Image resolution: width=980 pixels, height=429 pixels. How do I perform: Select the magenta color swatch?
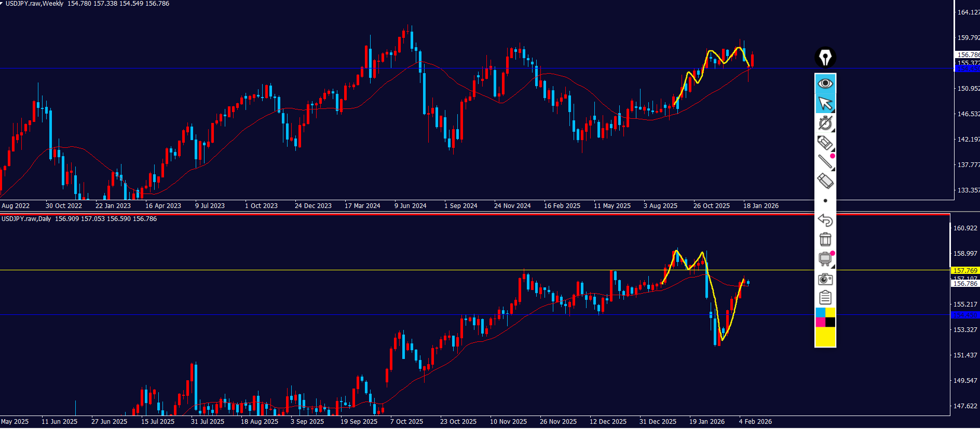[820, 322]
